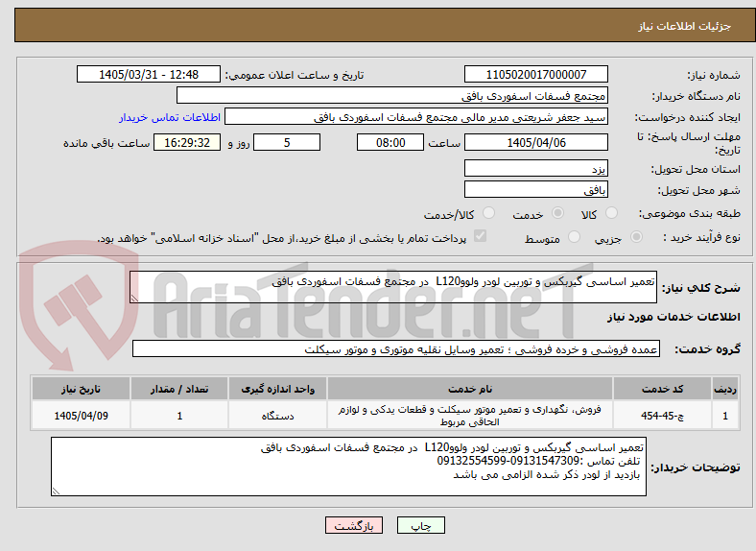The height and width of the screenshot is (551, 756).
Task: Click the گروه خدمت label
Action: (707, 349)
